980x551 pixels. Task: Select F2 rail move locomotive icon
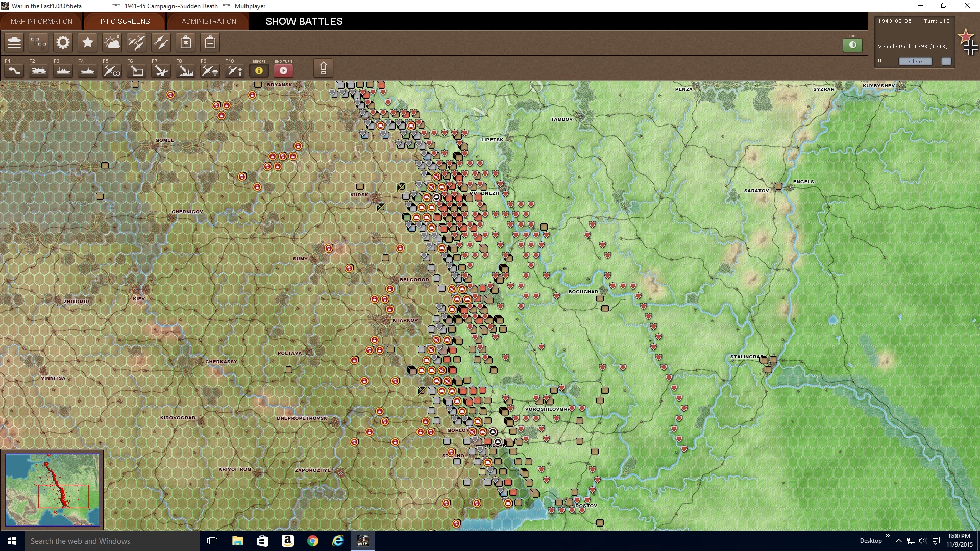[39, 70]
